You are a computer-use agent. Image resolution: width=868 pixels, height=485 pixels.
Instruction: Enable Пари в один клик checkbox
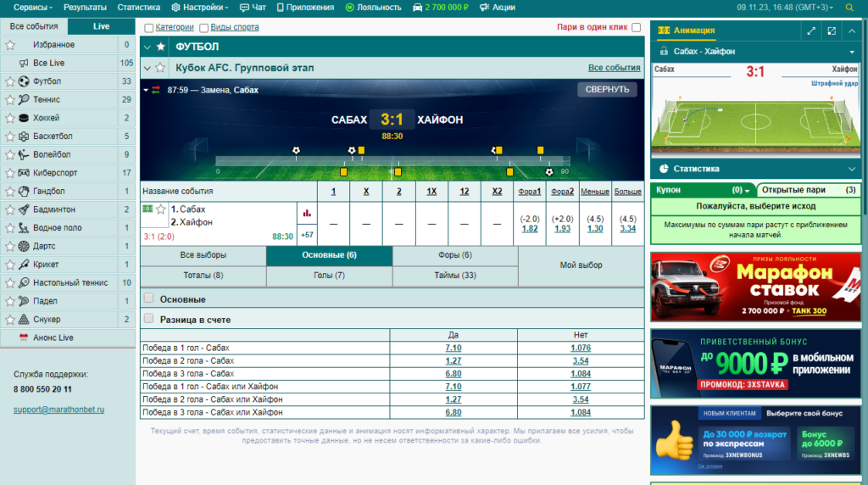coord(636,27)
